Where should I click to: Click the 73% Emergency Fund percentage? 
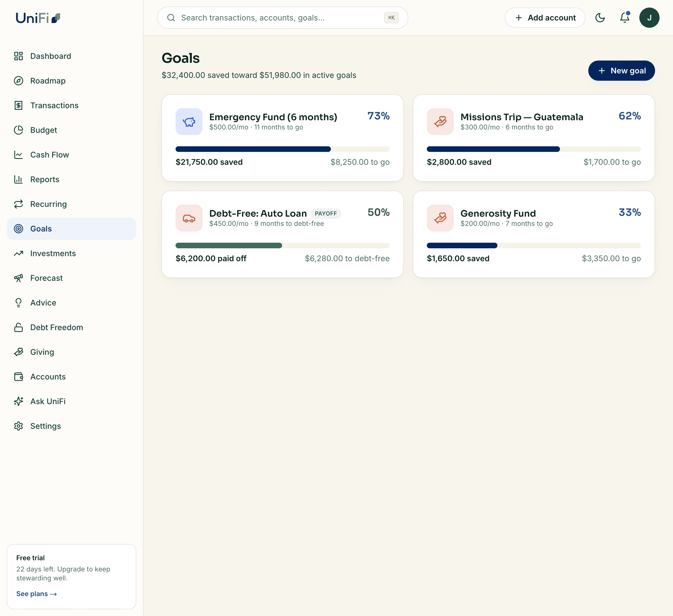378,116
